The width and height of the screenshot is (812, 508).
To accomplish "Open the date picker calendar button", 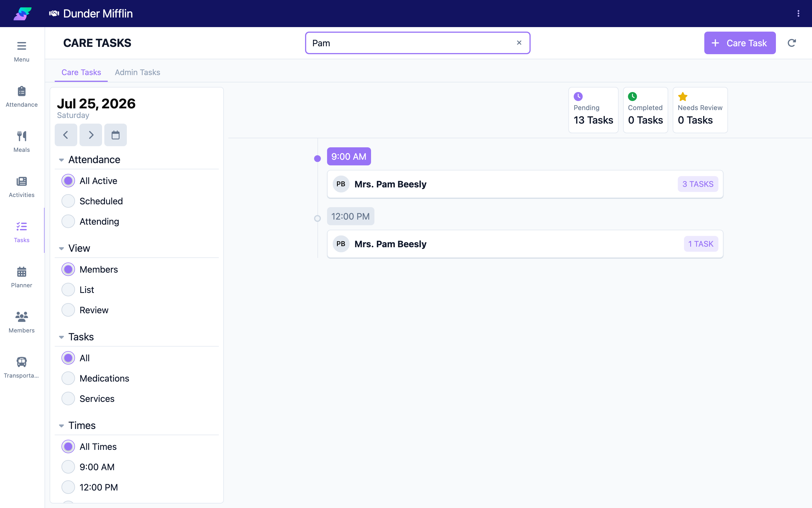I will [x=115, y=135].
